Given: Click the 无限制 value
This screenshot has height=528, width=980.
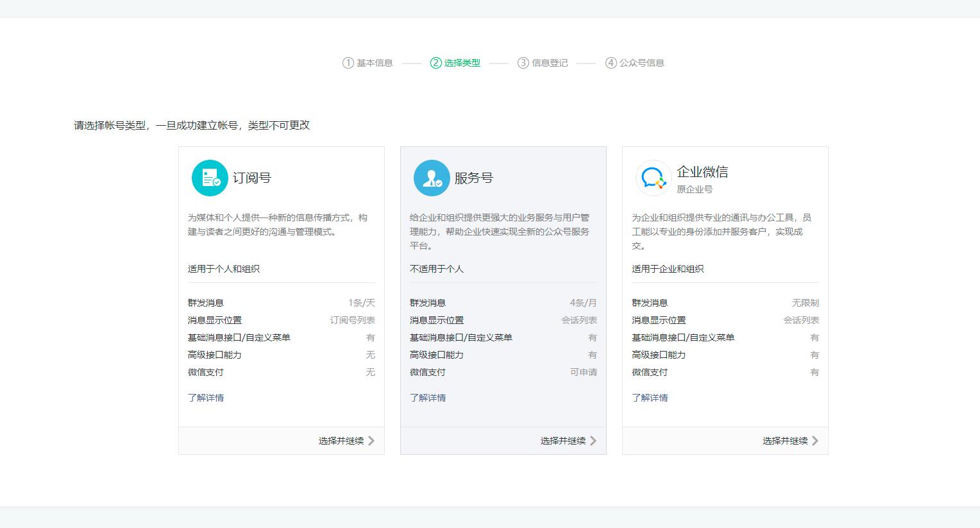Looking at the screenshot, I should click(806, 303).
